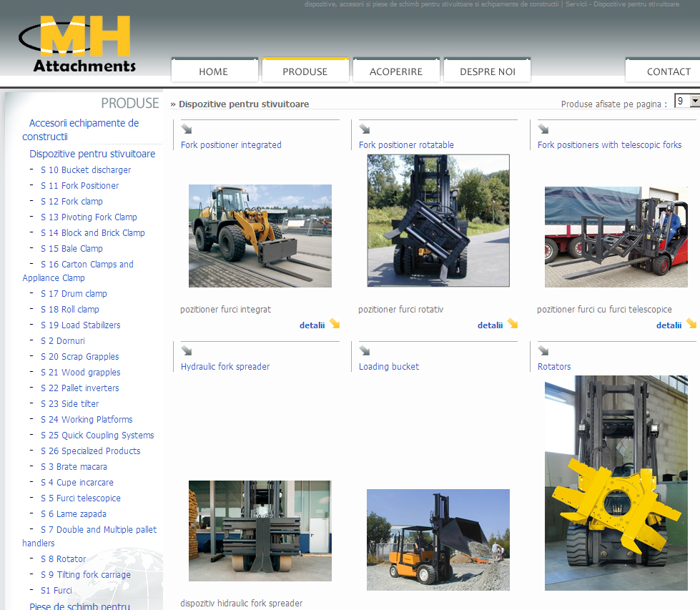This screenshot has width=700, height=610.
Task: Collapse Dispozitive pentru stivuitoare category
Action: [92, 154]
